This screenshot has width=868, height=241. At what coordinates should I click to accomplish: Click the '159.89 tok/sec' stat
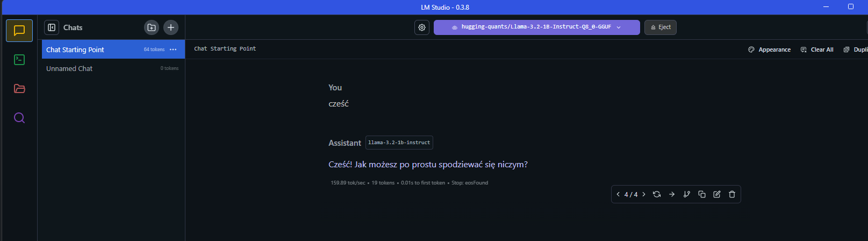348,183
